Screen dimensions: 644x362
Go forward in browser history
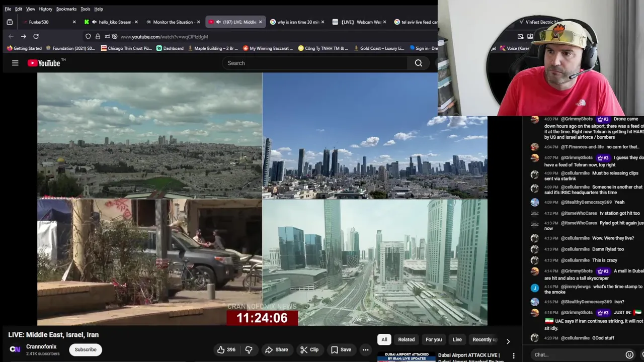[x=23, y=36]
